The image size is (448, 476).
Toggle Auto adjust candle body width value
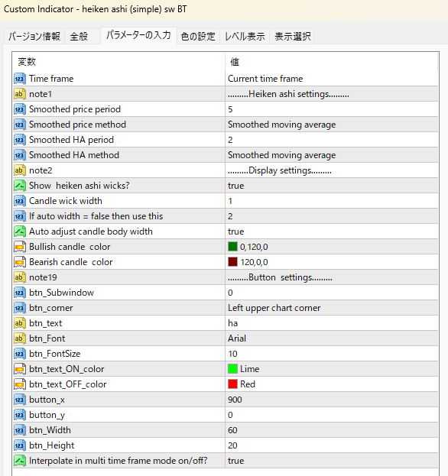coord(332,232)
